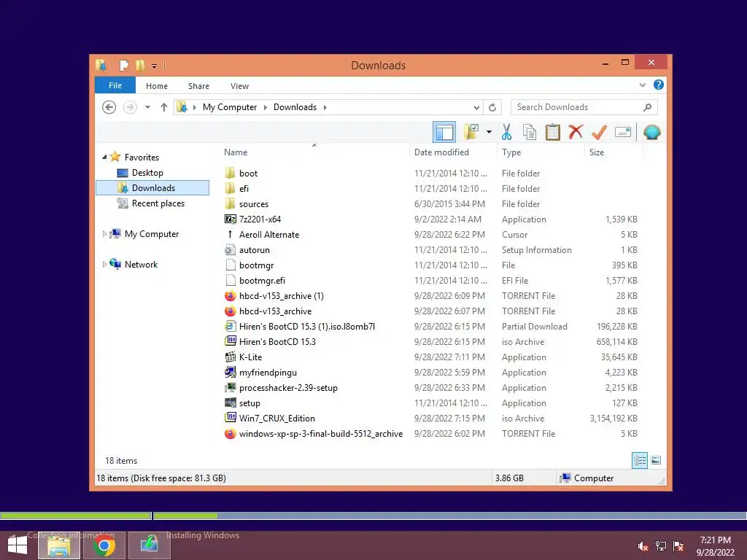Viewport: 747px width, 560px height.
Task: Open the recent locations dropdown
Action: [x=147, y=107]
